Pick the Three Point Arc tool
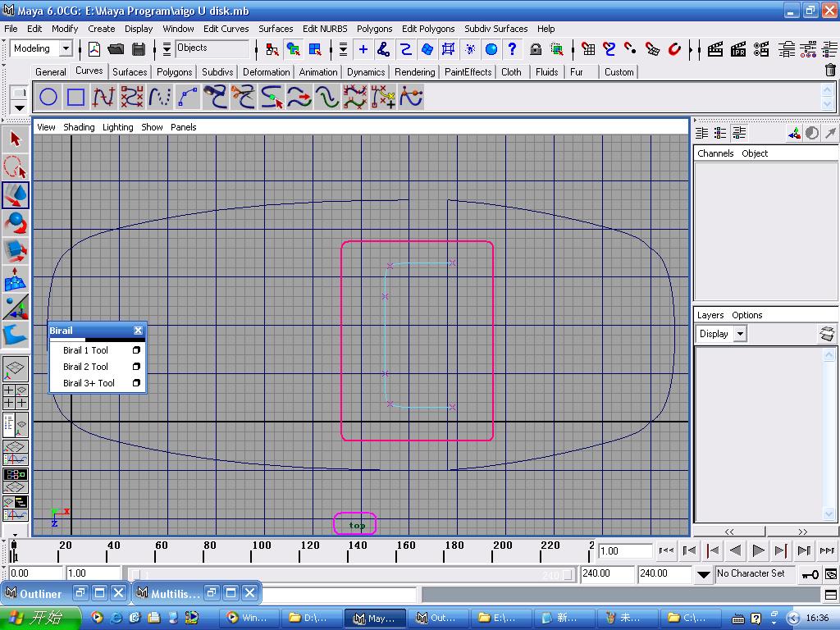The image size is (840, 630). pos(188,97)
